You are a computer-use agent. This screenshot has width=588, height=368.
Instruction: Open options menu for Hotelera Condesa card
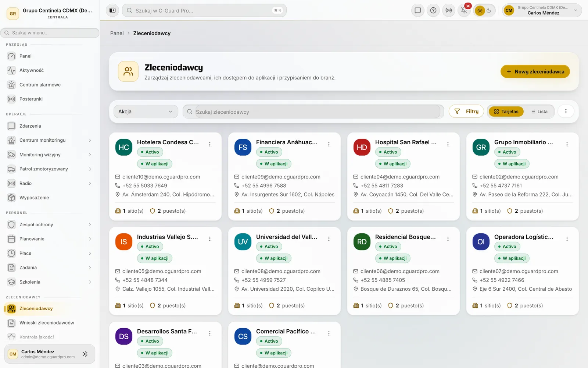point(210,144)
